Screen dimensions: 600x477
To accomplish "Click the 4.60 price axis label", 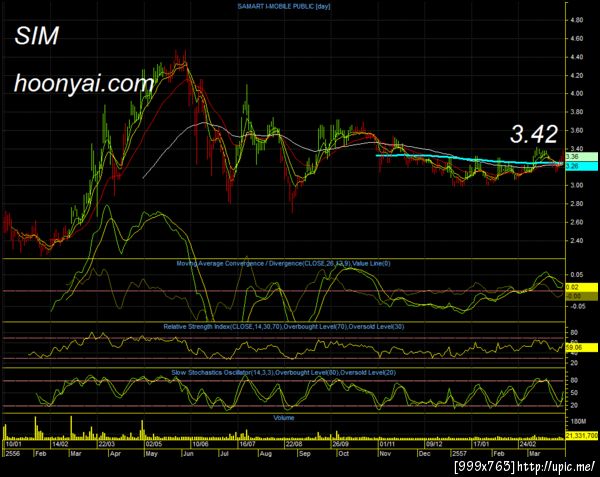I will point(576,38).
